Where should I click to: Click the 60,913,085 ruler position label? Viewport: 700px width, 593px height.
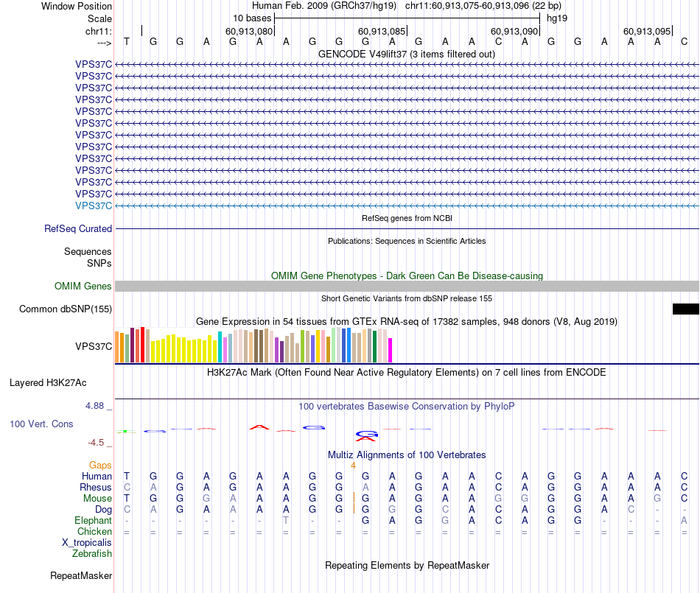pyautogui.click(x=382, y=31)
